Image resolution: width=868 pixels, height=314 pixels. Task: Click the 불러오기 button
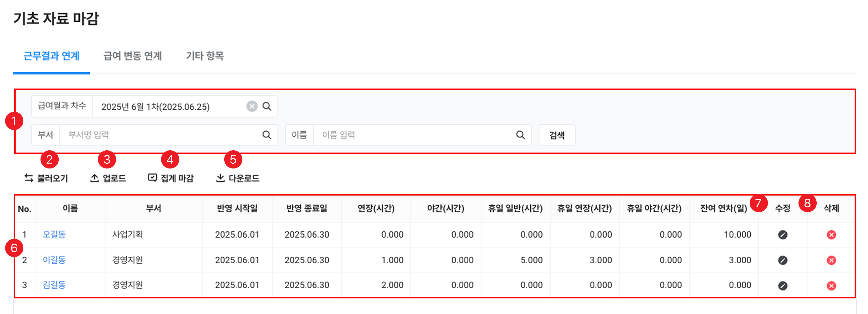pos(46,178)
